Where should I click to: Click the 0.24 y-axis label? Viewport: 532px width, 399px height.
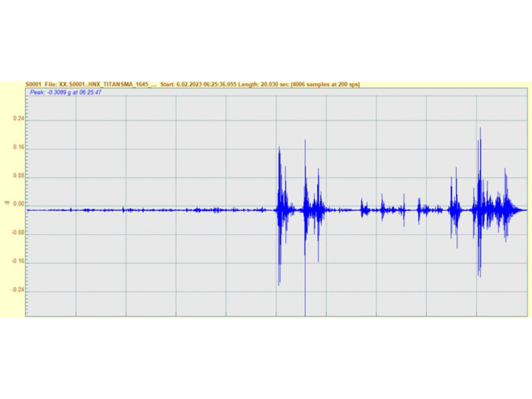click(x=19, y=118)
